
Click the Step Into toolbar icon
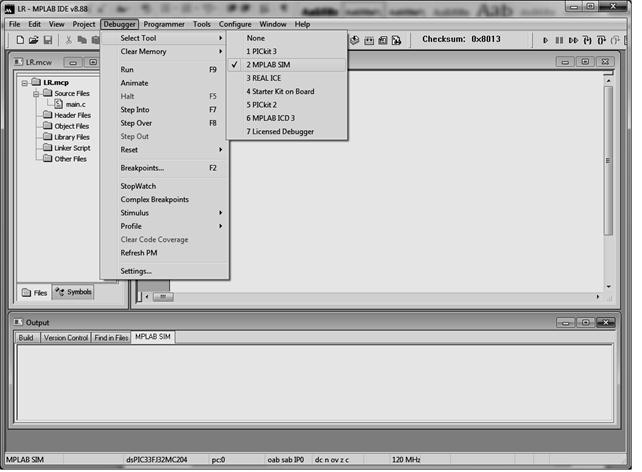click(587, 41)
